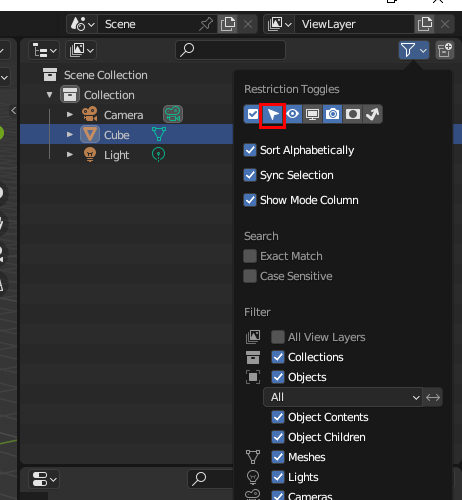Browse scenes with the scene icon dropdown
Viewport: 462px width, 500px height.
pos(82,24)
